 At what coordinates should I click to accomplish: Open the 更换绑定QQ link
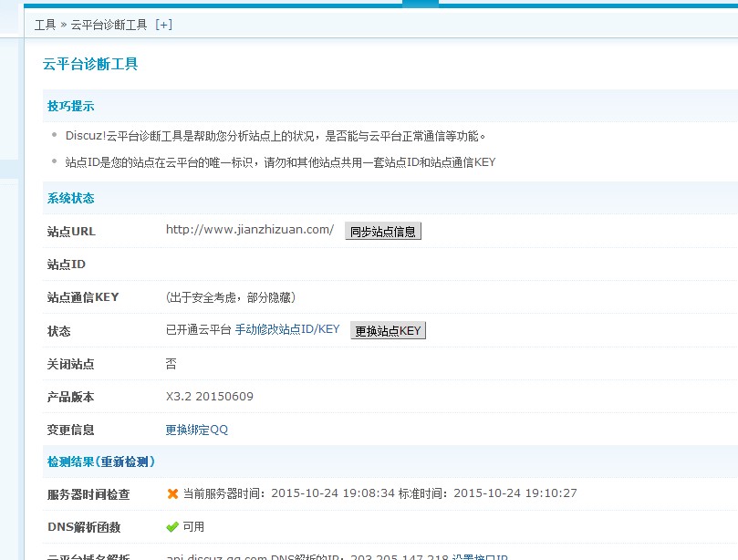click(x=196, y=430)
